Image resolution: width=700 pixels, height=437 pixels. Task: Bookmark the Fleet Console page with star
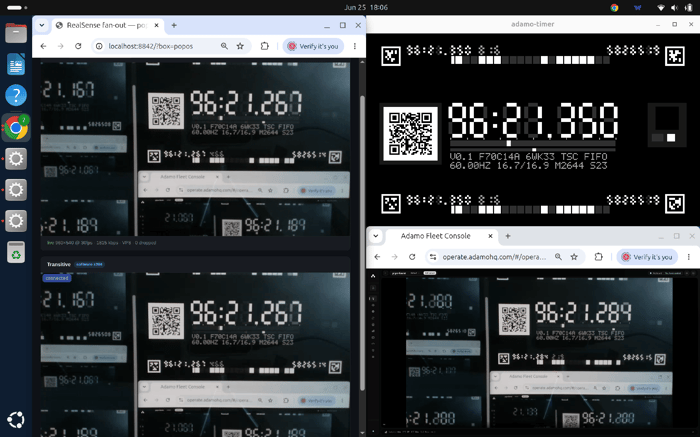(574, 257)
